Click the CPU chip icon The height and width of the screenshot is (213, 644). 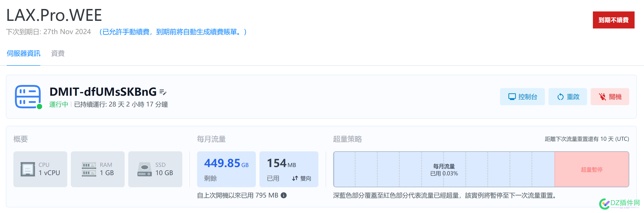pos(28,169)
